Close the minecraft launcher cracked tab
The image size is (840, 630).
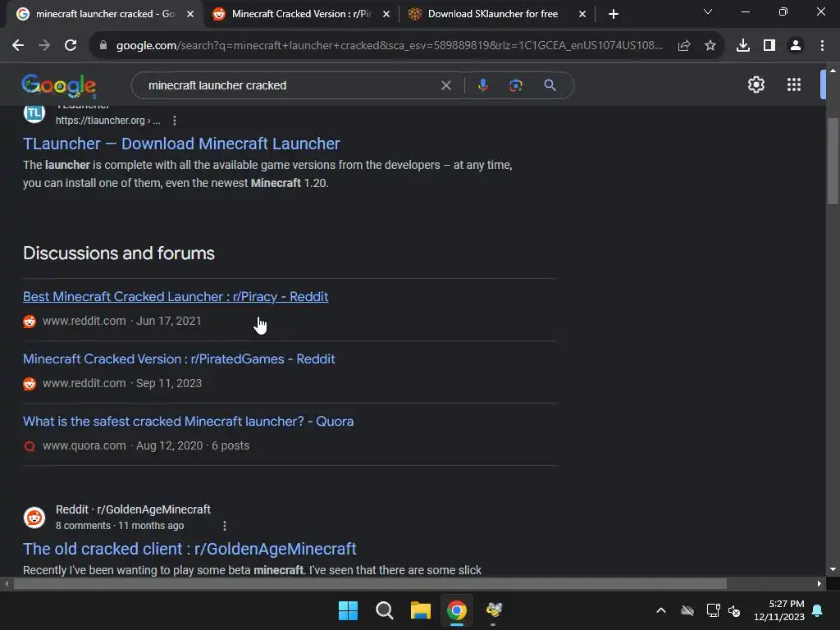tap(190, 15)
